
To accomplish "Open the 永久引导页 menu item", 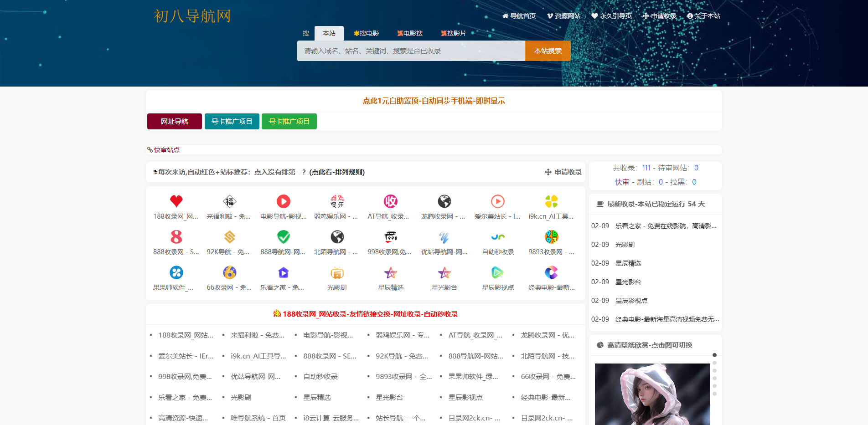I will coord(611,15).
